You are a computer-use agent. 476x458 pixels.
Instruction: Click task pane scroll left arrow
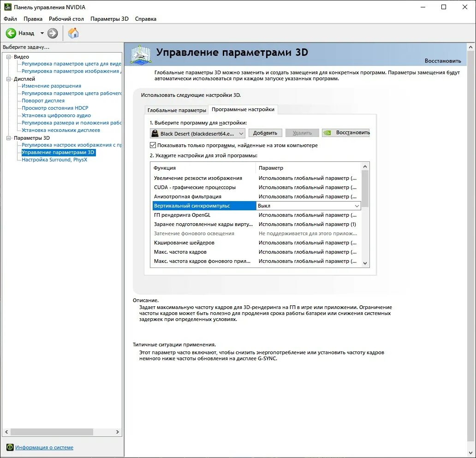click(6, 432)
